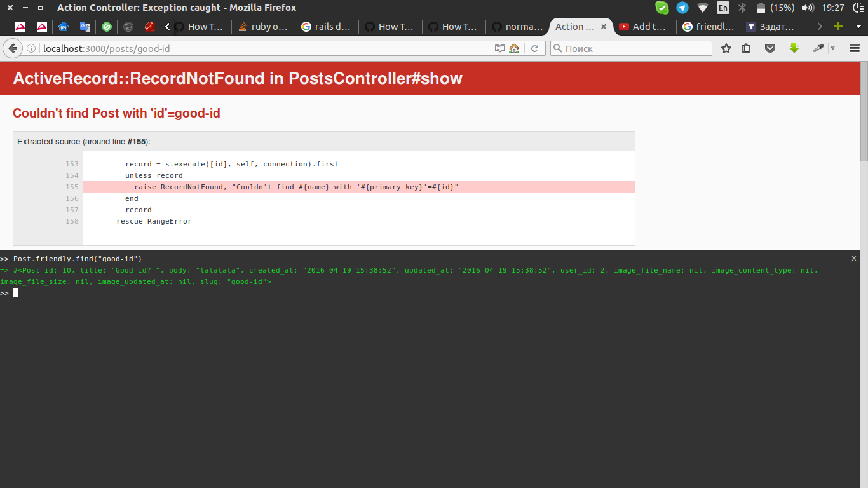Open the session power menu icon
The height and width of the screenshot is (488, 868).
click(x=858, y=8)
